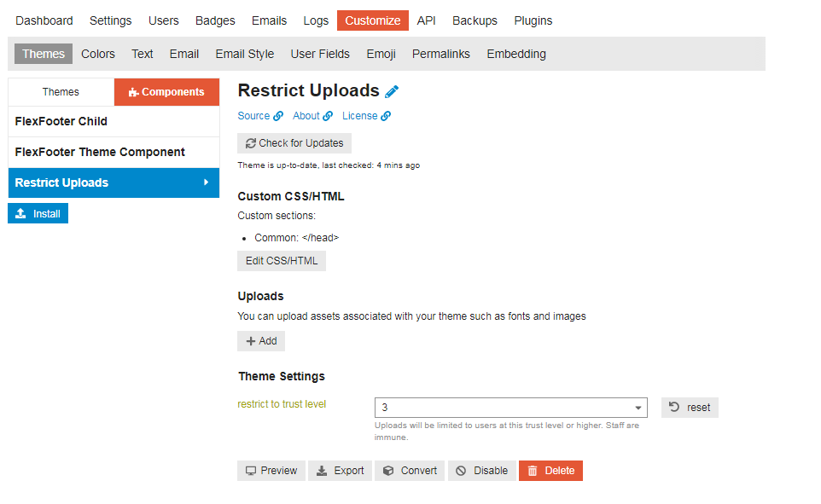The width and height of the screenshot is (821, 504).
Task: Click the cube icon on Convert
Action: click(388, 471)
